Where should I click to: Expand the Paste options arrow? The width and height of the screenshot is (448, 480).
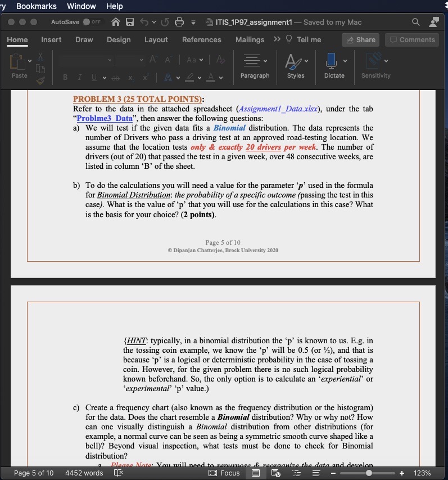[x=30, y=61]
